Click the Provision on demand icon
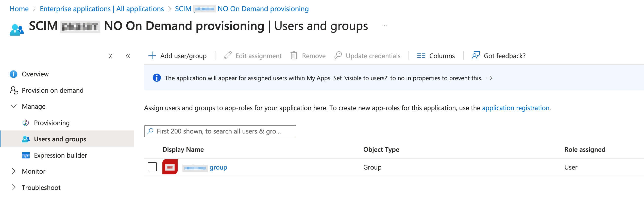The height and width of the screenshot is (200, 644). click(14, 90)
